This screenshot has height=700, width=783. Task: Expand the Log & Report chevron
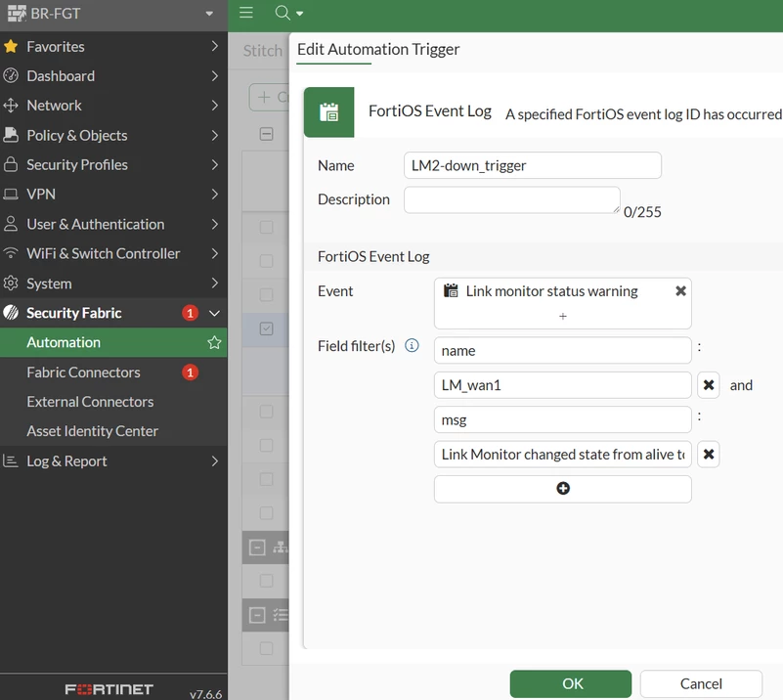coord(215,460)
